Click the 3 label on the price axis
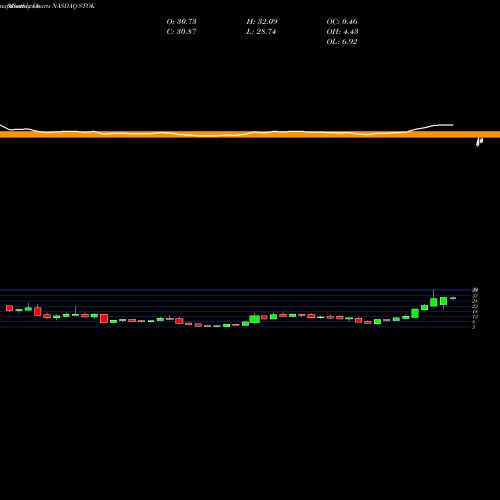Viewport: 500px width, 500px height. tap(473, 327)
